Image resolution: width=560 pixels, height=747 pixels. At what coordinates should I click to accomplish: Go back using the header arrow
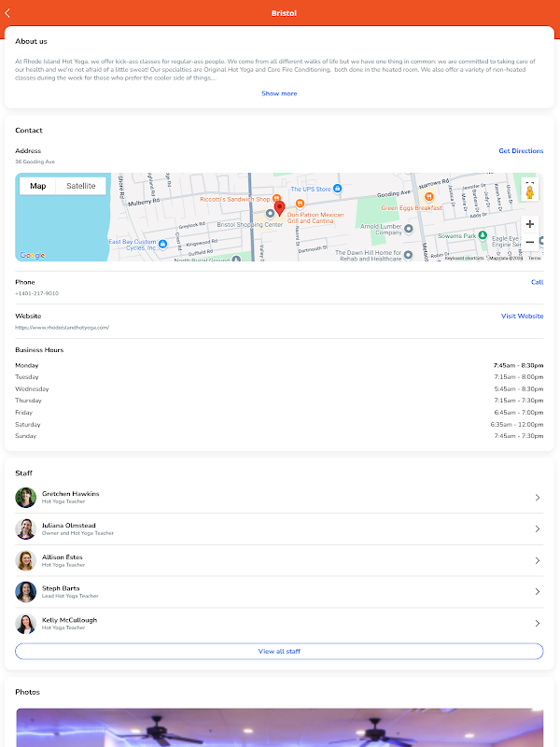click(7, 13)
